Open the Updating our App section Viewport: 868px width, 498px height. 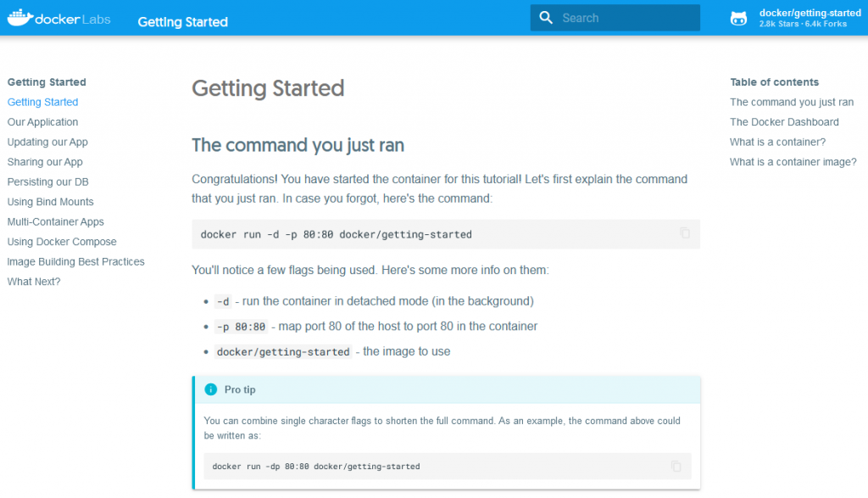pyautogui.click(x=47, y=142)
